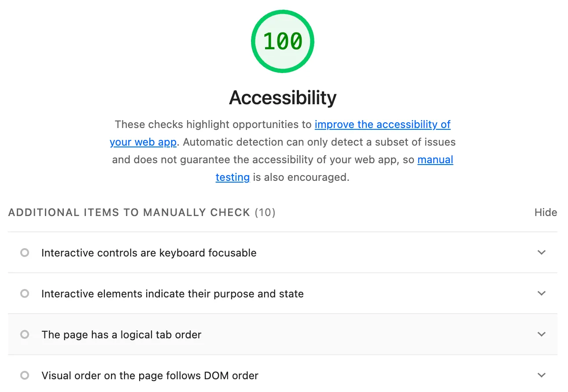568x392 pixels.
Task: Click the green ring around the score
Action: 282,12
